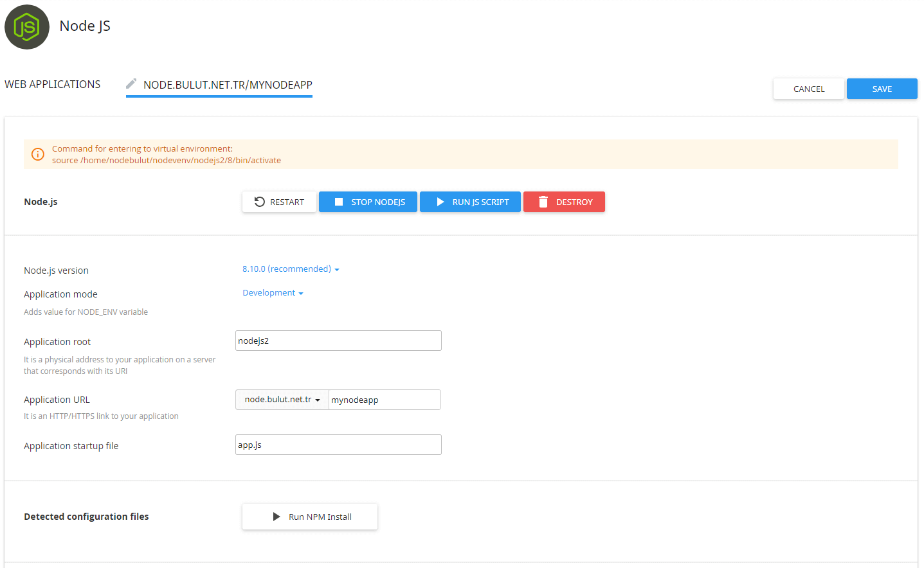Click the pencil edit icon beside app URL tab
Viewport: 924px width, 568px height.
pos(131,84)
